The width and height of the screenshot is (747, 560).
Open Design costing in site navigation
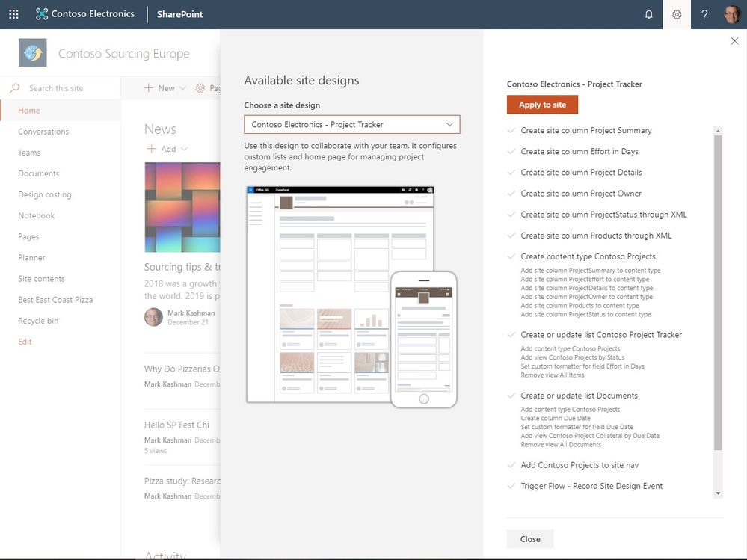(45, 194)
